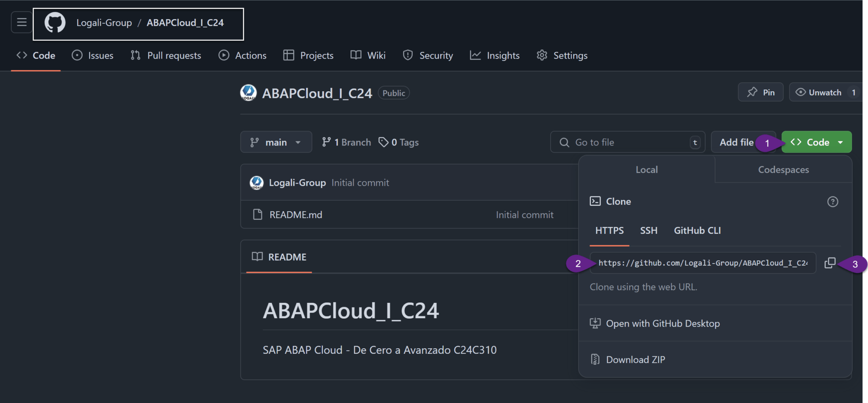Open the green Code dropdown

pos(815,142)
